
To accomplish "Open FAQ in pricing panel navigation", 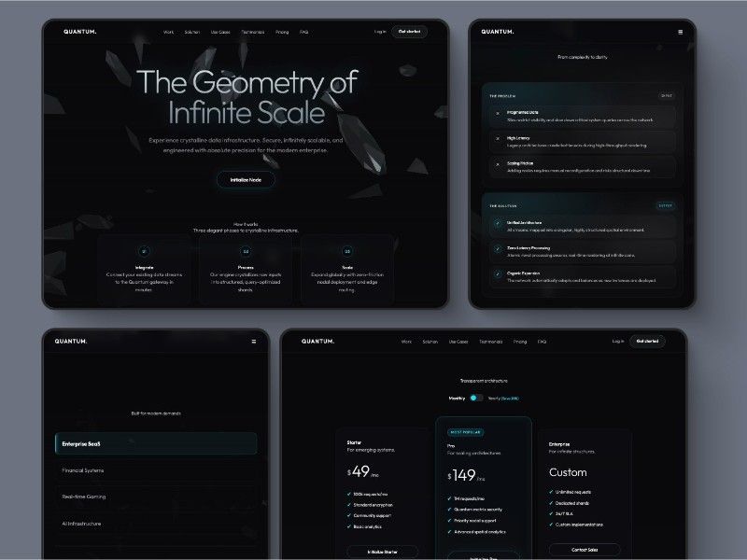I will (x=543, y=342).
